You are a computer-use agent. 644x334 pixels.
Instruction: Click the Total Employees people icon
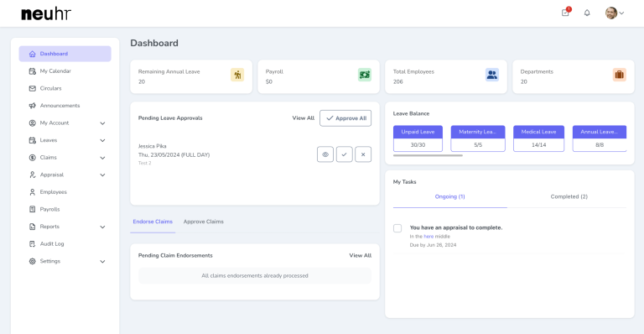pyautogui.click(x=492, y=75)
